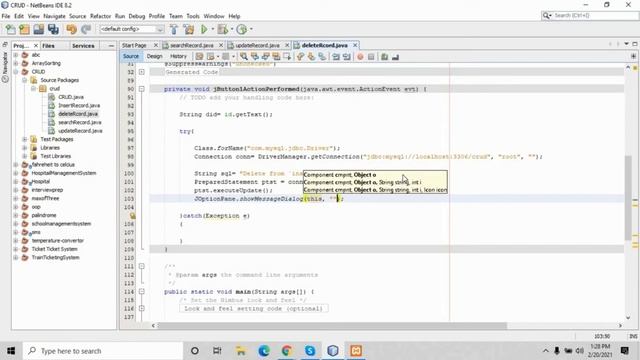640x360 pixels.
Task: Click the Find Next Occurrence icon
Action: [266, 57]
